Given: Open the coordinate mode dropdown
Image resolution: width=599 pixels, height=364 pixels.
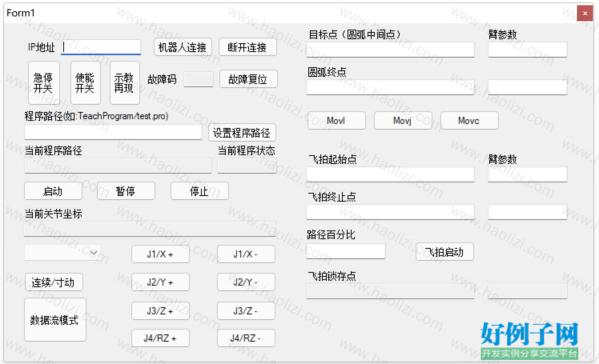Looking at the screenshot, I should 62,253.
